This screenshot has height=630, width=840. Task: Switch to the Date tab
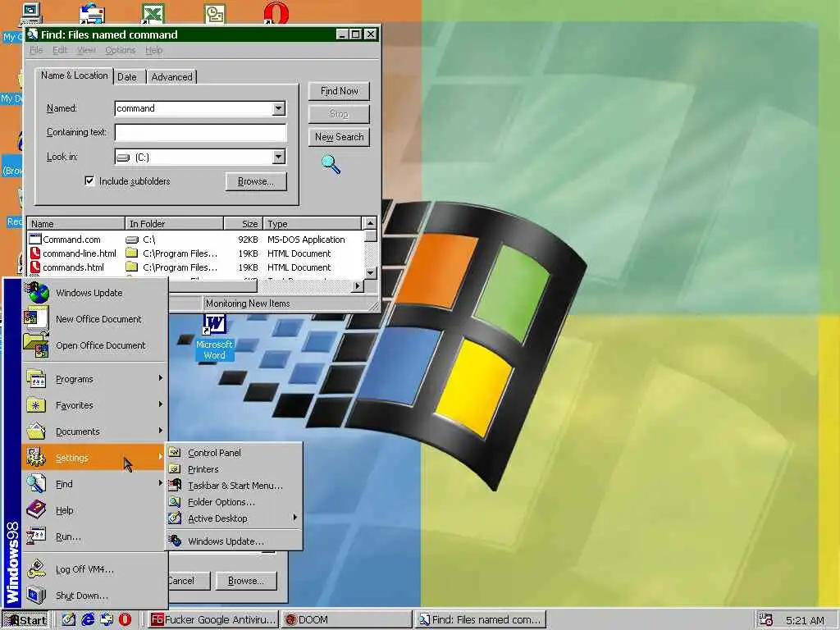[127, 76]
